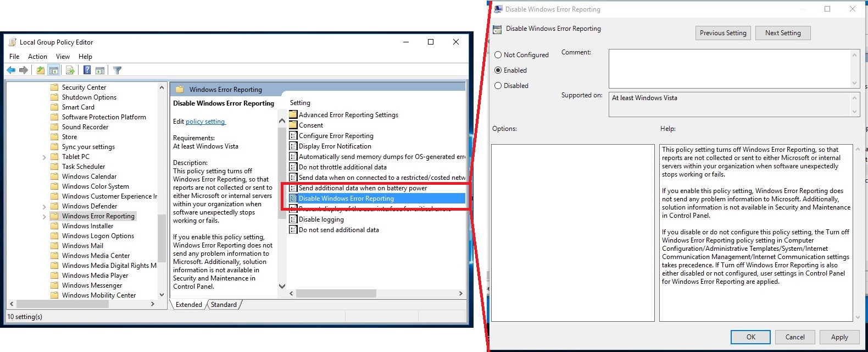Click the Do not send additional data icon

coord(293,230)
